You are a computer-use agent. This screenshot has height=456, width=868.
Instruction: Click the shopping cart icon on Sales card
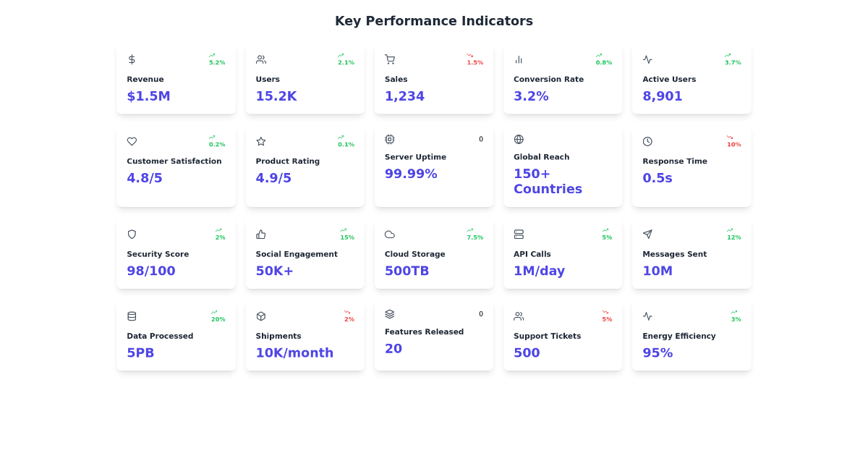click(x=390, y=59)
